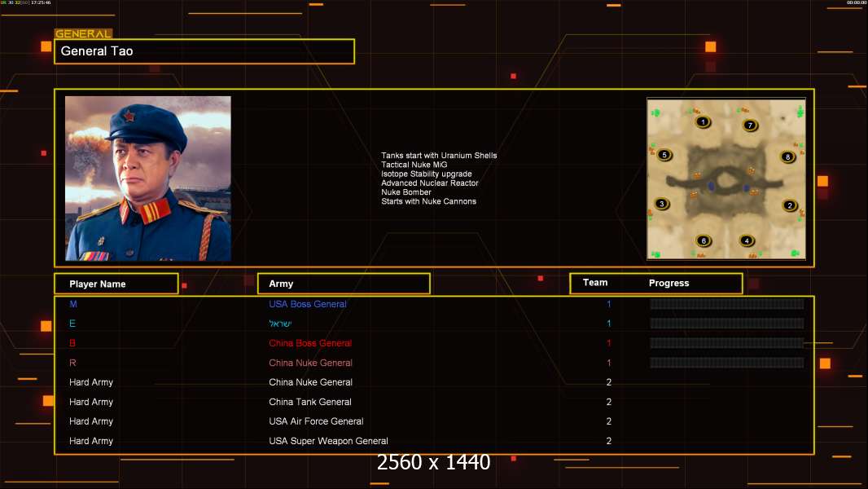Viewport: 868px width, 489px height.
Task: Click player M loading progress bar
Action: click(727, 303)
